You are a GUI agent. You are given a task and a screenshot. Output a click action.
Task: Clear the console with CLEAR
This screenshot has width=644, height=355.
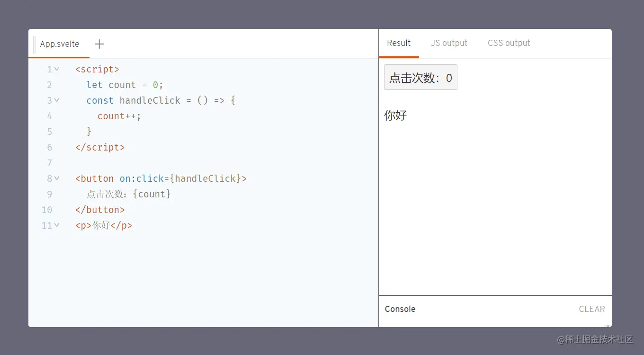coord(592,309)
